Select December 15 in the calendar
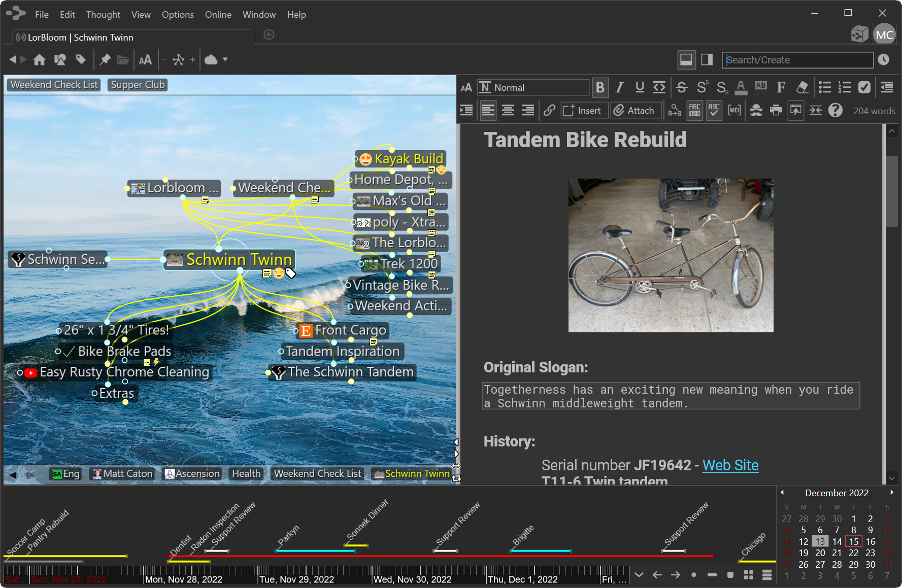This screenshot has height=588, width=902. pyautogui.click(x=853, y=541)
